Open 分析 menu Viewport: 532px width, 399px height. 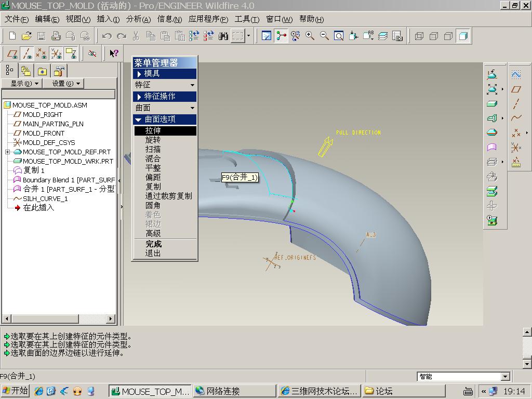138,19
